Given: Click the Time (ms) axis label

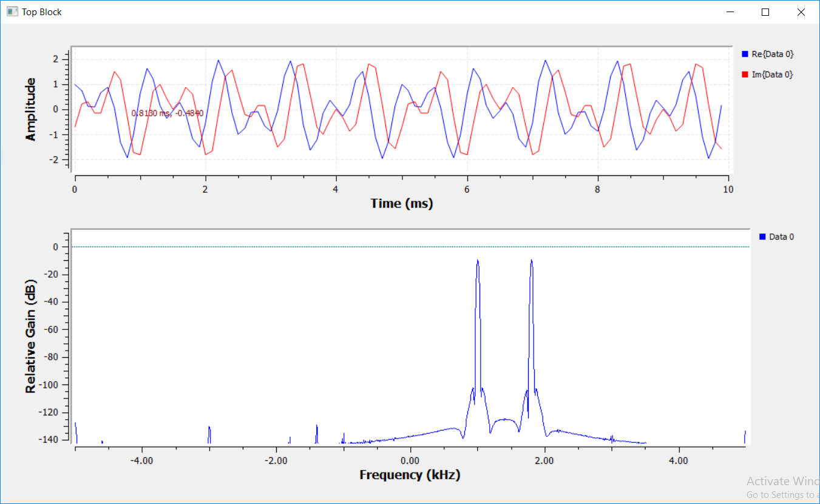Looking at the screenshot, I should [402, 204].
